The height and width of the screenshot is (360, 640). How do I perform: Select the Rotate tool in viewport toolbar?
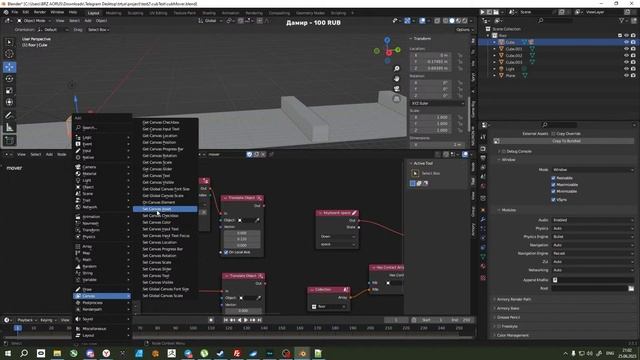coord(9,78)
